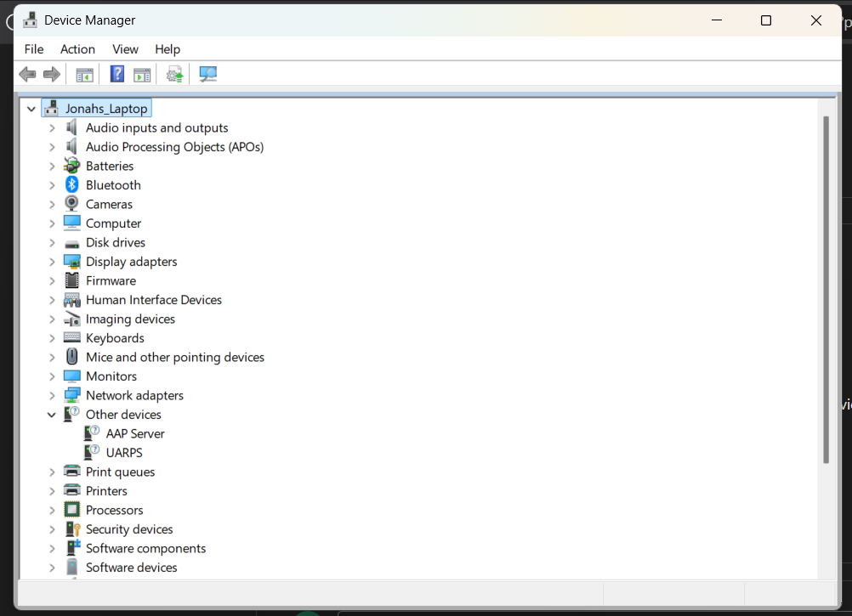Click the vertical scrollbar thumb
The image size is (852, 616).
tap(826, 289)
